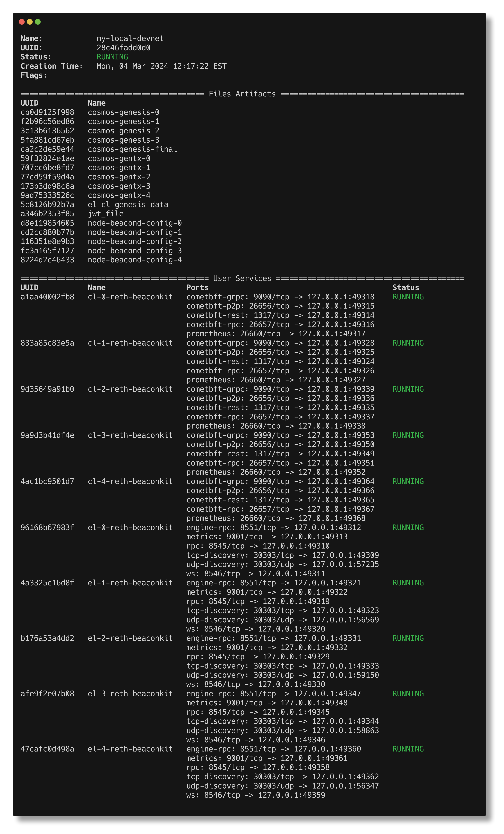The height and width of the screenshot is (834, 504).
Task: Select service UUID a1aa40002fb8
Action: [x=47, y=297]
